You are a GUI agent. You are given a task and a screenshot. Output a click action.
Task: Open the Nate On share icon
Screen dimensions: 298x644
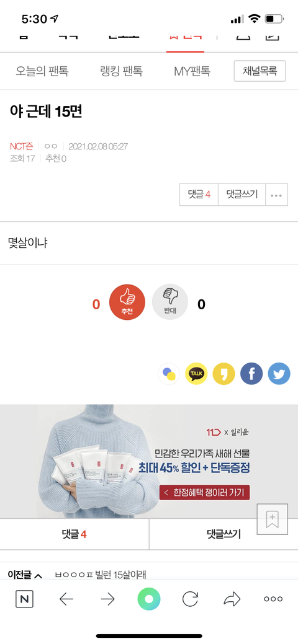click(x=169, y=374)
